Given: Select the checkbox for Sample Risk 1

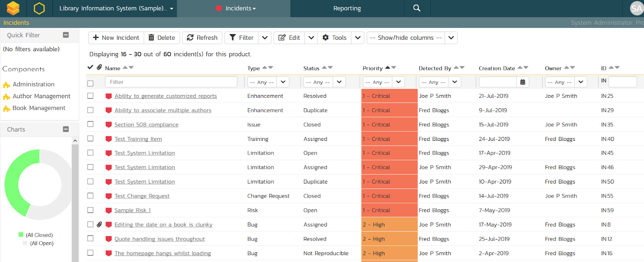Looking at the screenshot, I should tap(91, 210).
